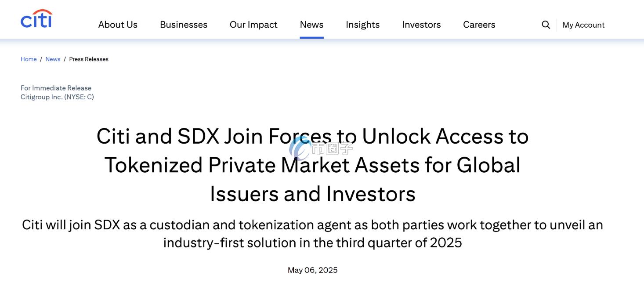Open My Account link

click(583, 25)
